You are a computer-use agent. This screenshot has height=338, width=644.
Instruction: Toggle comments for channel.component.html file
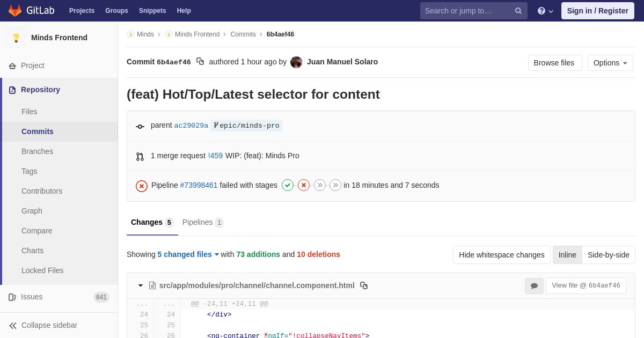(534, 286)
